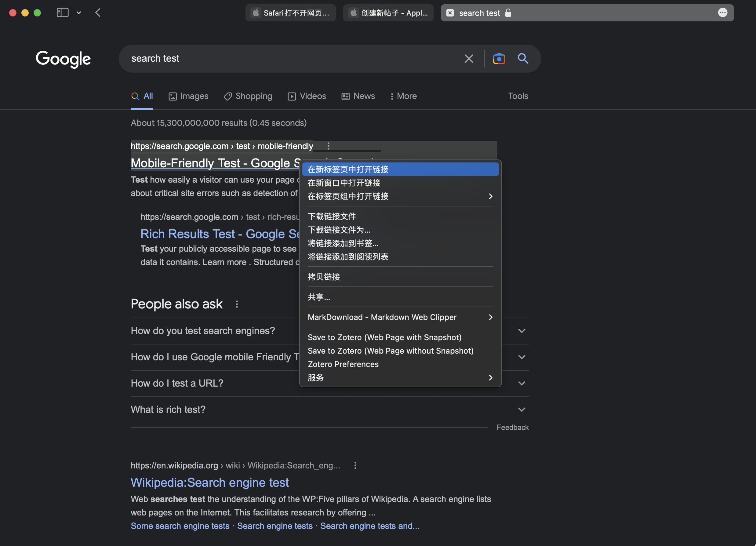Click the ellipsis icon in address bar
Image resolution: width=756 pixels, height=546 pixels.
point(722,13)
